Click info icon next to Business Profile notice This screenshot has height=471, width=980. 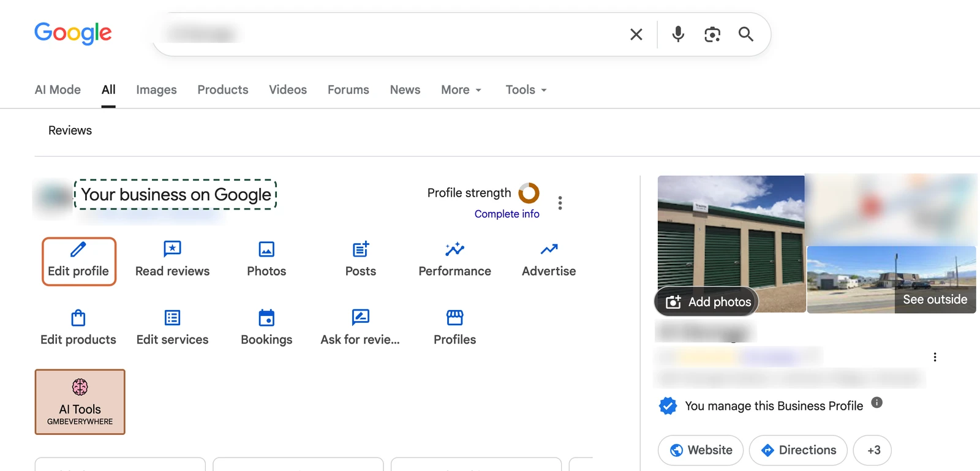(877, 402)
